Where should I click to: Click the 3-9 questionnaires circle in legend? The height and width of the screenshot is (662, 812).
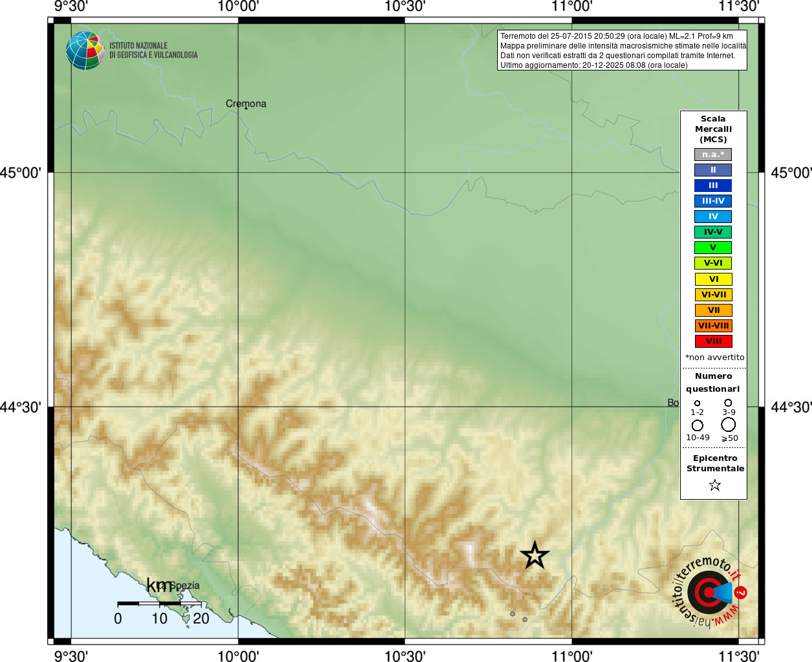point(728,403)
